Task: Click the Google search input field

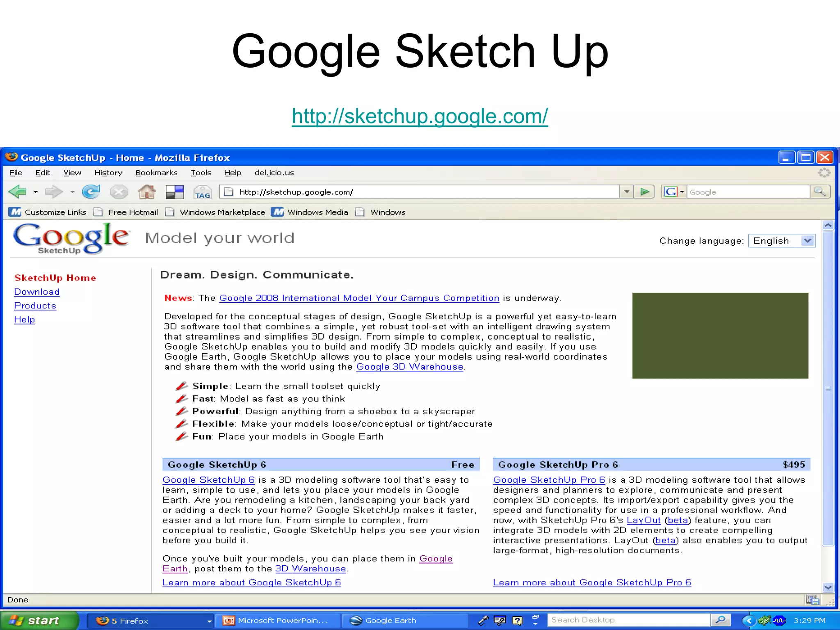Action: click(748, 192)
